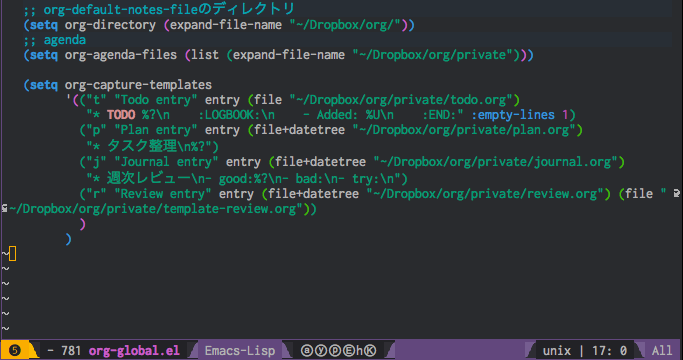Click the line-wrap continuation arrow at right edge

click(676, 193)
